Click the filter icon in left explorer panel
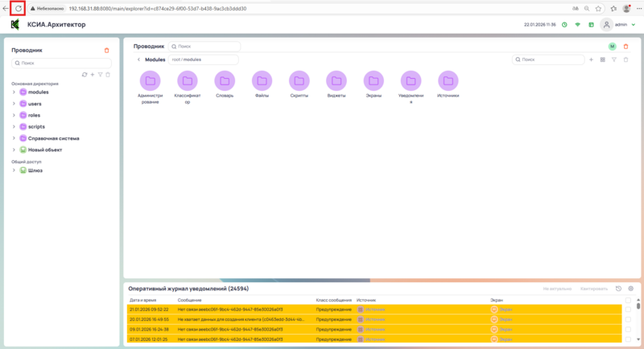 tap(100, 75)
